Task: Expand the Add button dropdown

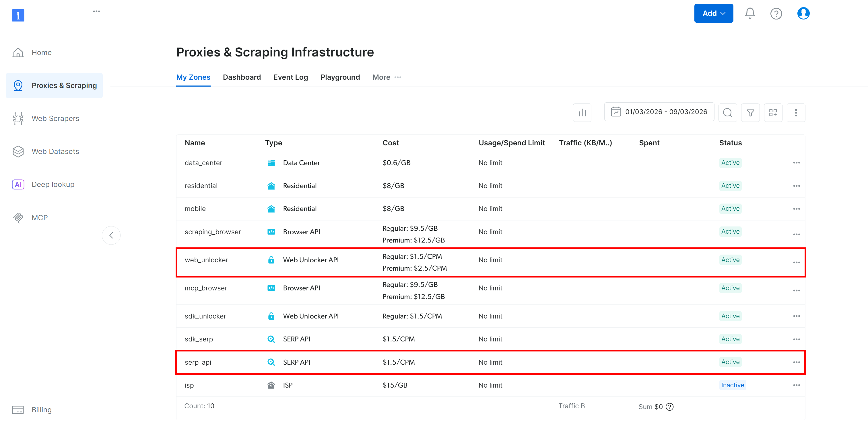Action: 713,13
